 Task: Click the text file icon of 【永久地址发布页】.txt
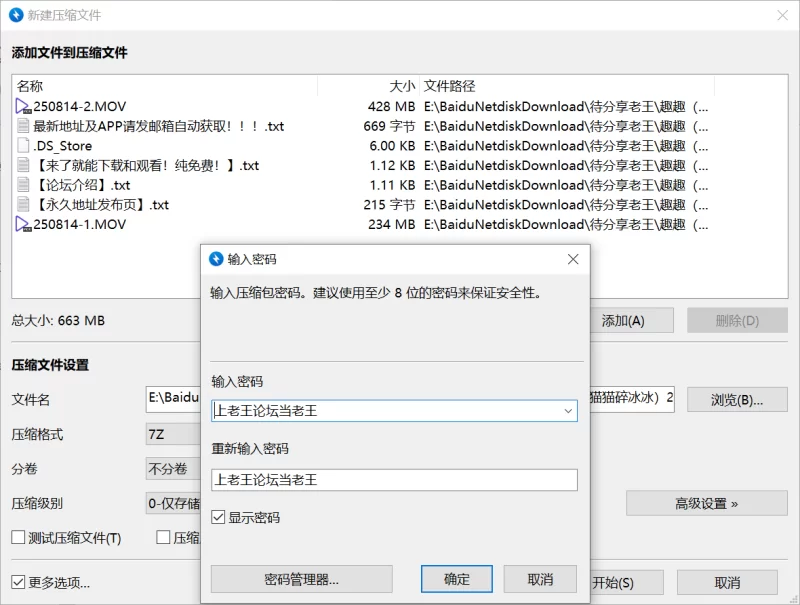pyautogui.click(x=21, y=204)
